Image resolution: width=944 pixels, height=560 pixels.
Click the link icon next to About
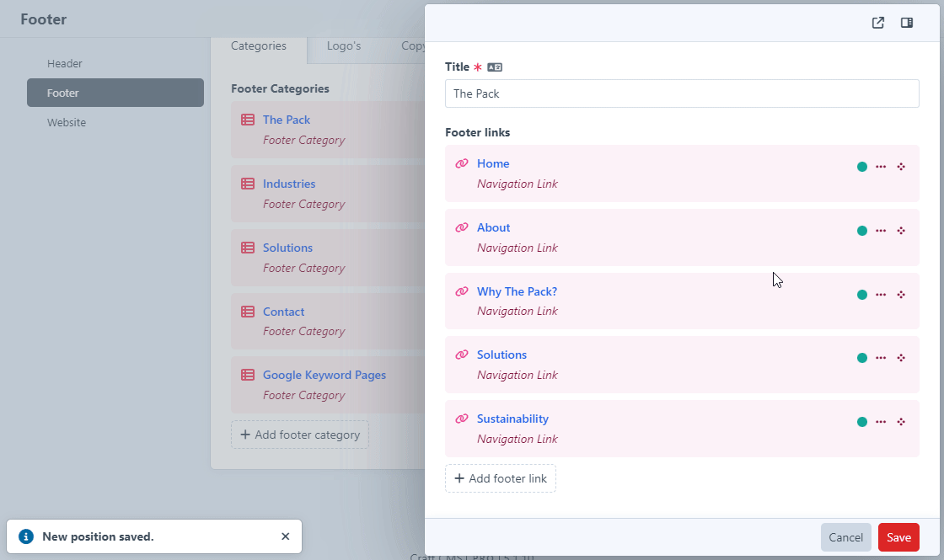point(462,227)
